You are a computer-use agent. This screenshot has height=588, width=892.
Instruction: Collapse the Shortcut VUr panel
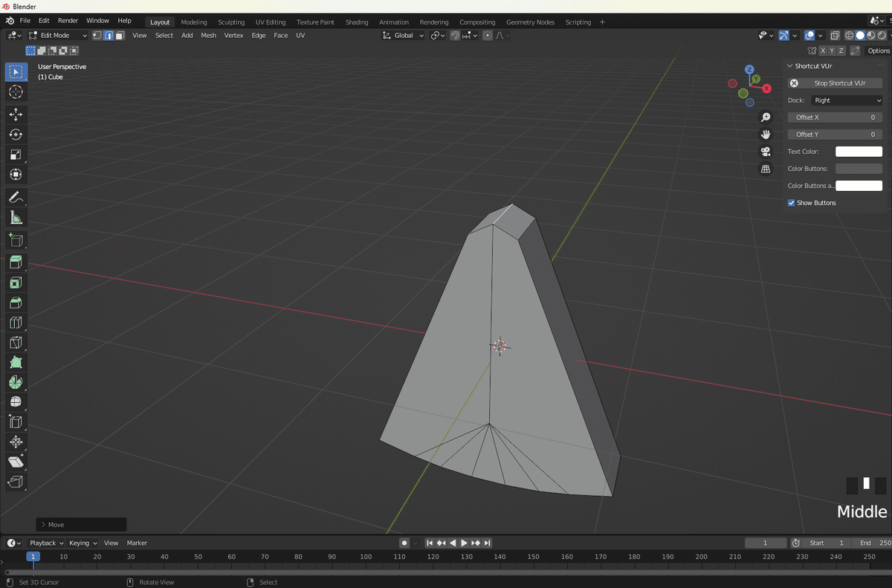tap(789, 66)
